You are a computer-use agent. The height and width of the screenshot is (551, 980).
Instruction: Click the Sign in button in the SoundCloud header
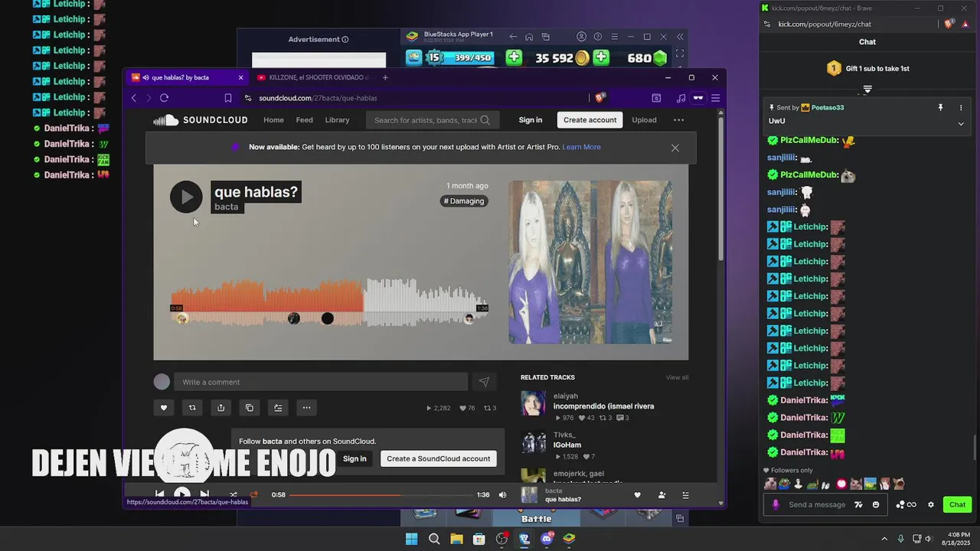pyautogui.click(x=531, y=120)
